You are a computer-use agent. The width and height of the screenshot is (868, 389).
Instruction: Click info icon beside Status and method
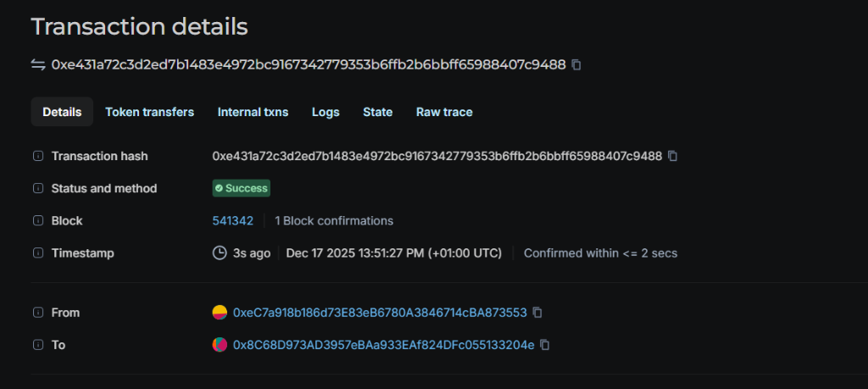click(x=37, y=188)
